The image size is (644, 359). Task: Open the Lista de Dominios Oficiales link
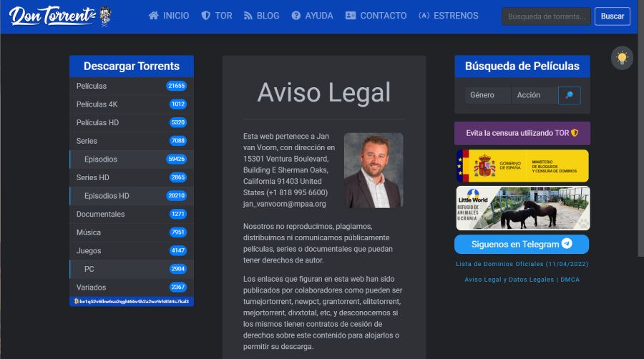pyautogui.click(x=522, y=264)
